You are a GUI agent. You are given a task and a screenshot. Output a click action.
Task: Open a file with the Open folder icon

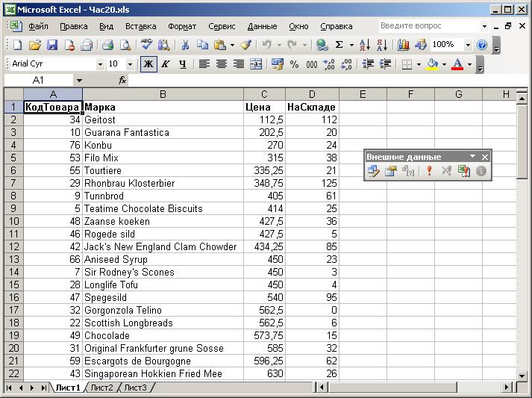(34, 45)
